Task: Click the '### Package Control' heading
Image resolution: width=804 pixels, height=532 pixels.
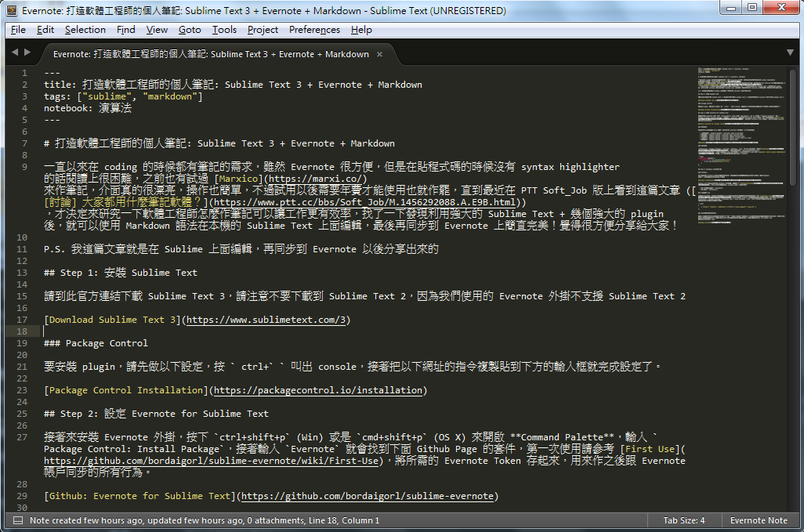Action: [96, 343]
